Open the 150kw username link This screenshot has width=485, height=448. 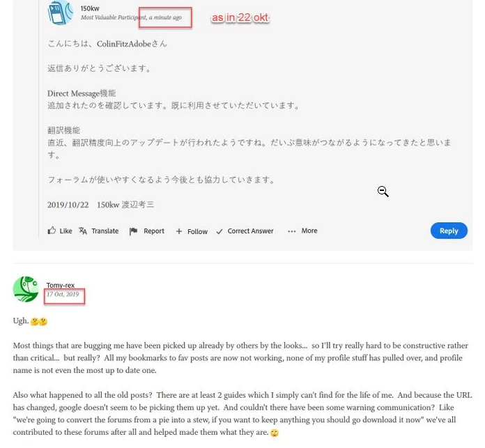pos(90,8)
